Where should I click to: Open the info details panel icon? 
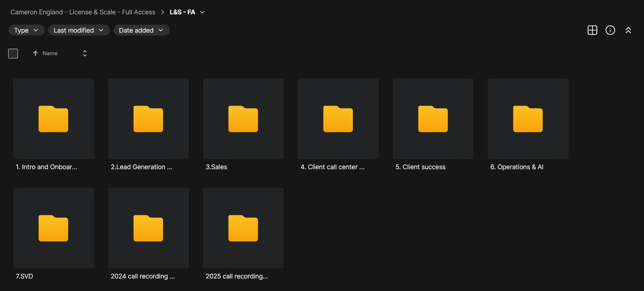(x=610, y=30)
